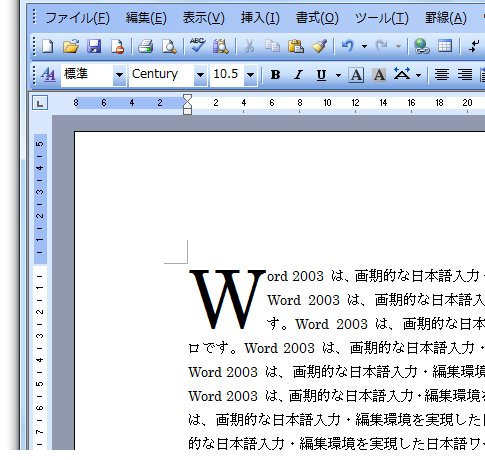Open the Underline style dropdown arrow
The height and width of the screenshot is (460, 485).
point(338,75)
